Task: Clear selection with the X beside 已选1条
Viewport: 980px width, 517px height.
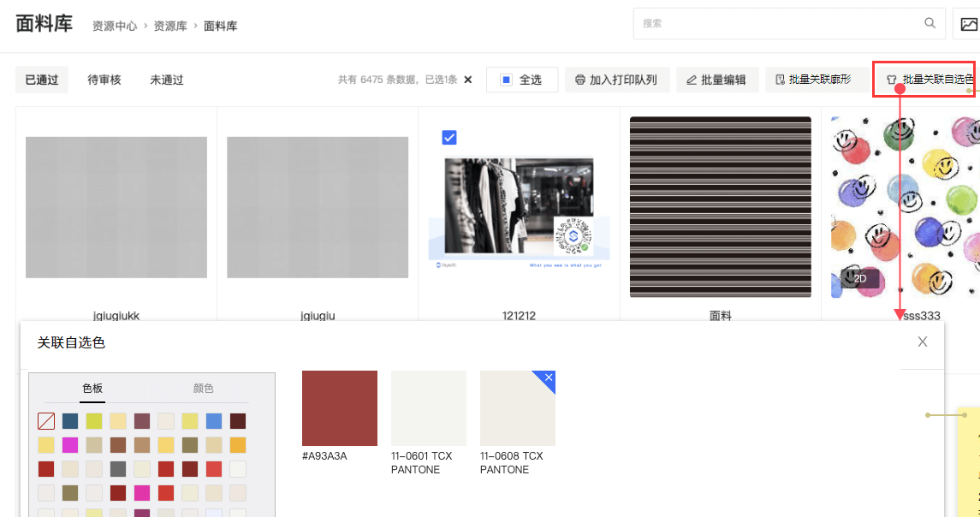Action: 467,80
